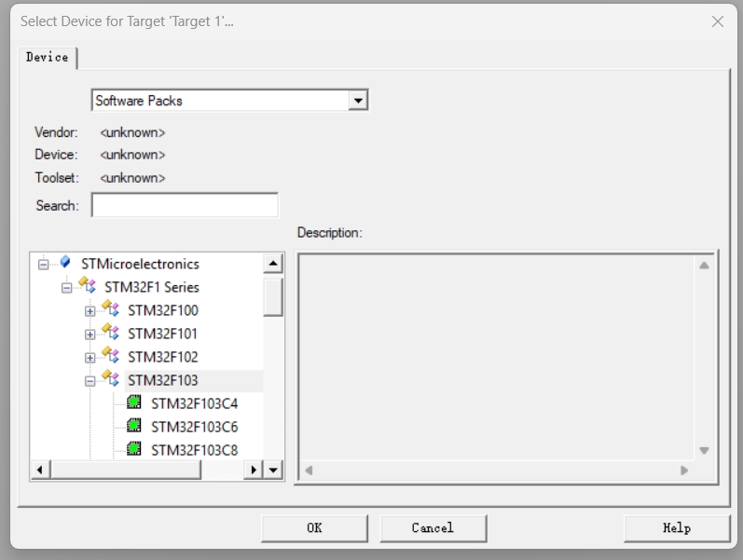
Task: Click the device tree horizontal scrollbar thumb
Action: (126, 470)
